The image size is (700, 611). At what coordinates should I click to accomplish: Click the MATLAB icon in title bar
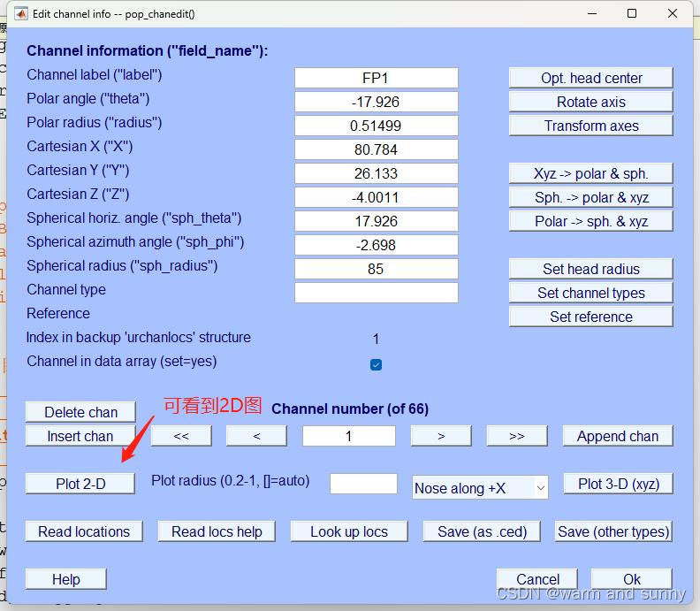pyautogui.click(x=20, y=13)
